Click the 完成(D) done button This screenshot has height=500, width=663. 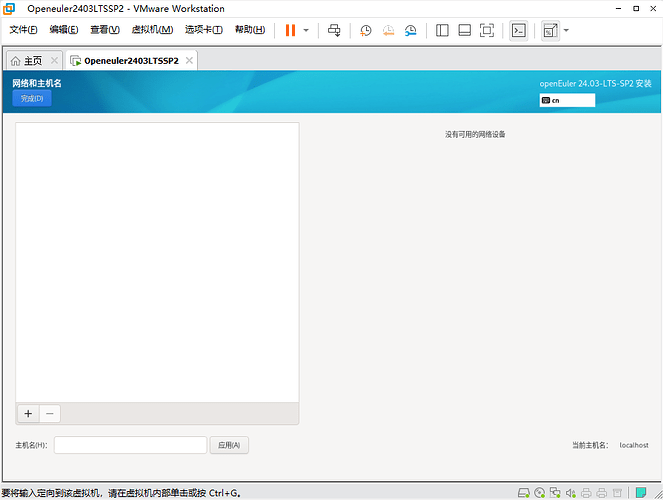click(31, 98)
